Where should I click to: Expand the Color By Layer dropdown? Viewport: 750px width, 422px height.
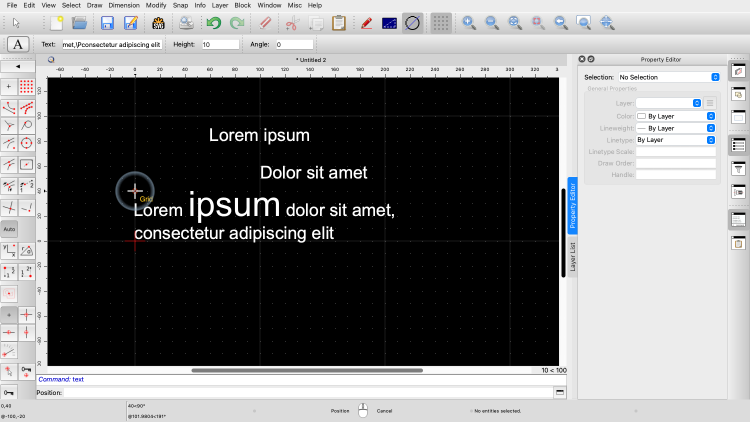point(676,116)
